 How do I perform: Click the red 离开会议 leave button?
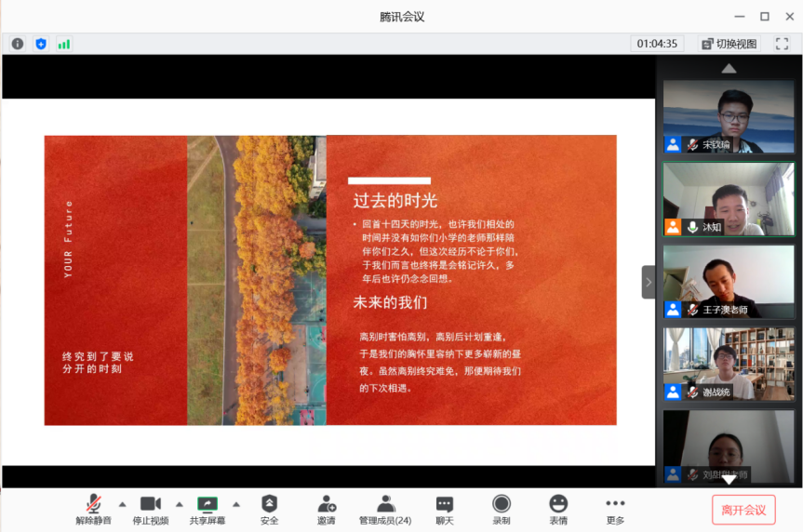743,510
